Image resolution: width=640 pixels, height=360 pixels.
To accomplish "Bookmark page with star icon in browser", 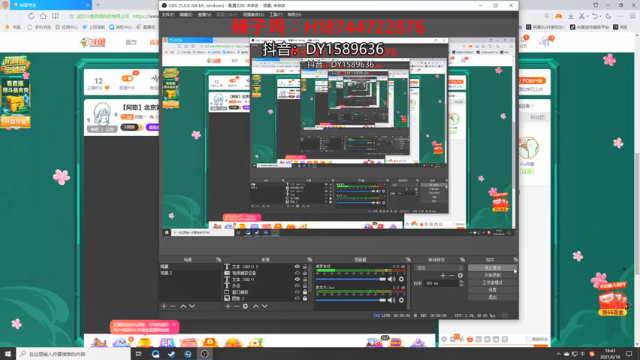I will point(71,16).
